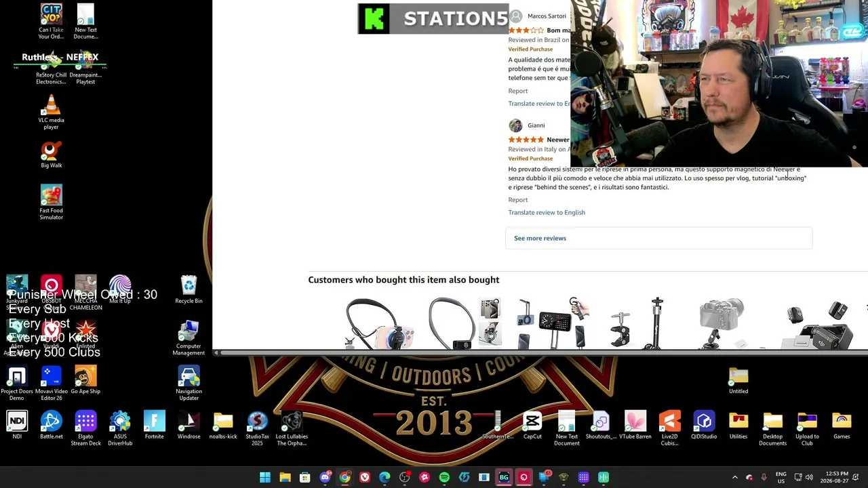Open reviewer Marcos Sartori's profile name
868x488 pixels.
pyautogui.click(x=547, y=16)
